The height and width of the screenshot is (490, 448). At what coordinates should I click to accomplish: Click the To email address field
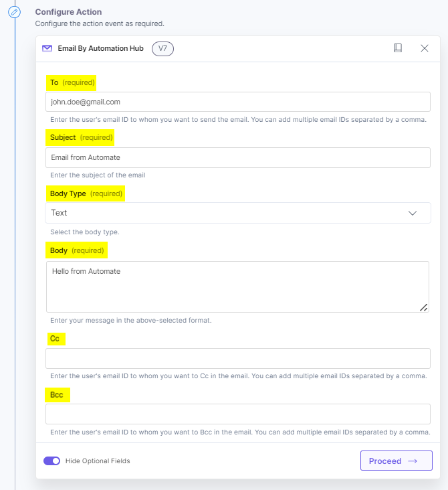(237, 102)
